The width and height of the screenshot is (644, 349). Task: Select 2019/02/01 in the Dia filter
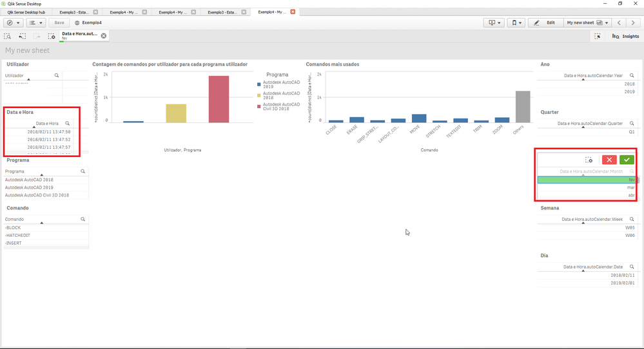(587, 283)
